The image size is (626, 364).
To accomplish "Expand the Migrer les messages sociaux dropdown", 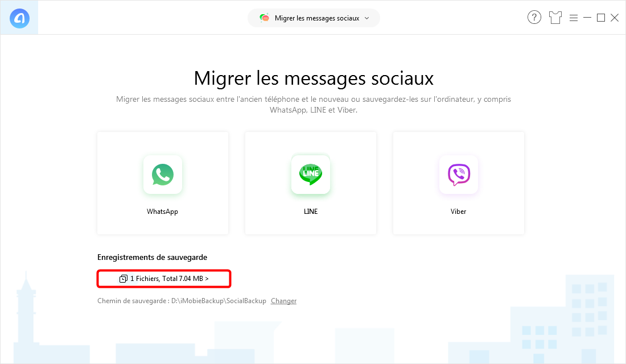I will tap(314, 18).
